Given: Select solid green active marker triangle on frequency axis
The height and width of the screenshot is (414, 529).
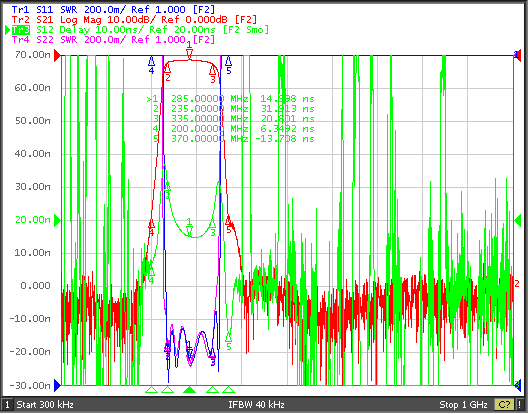Looking at the screenshot, I should pyautogui.click(x=190, y=390).
